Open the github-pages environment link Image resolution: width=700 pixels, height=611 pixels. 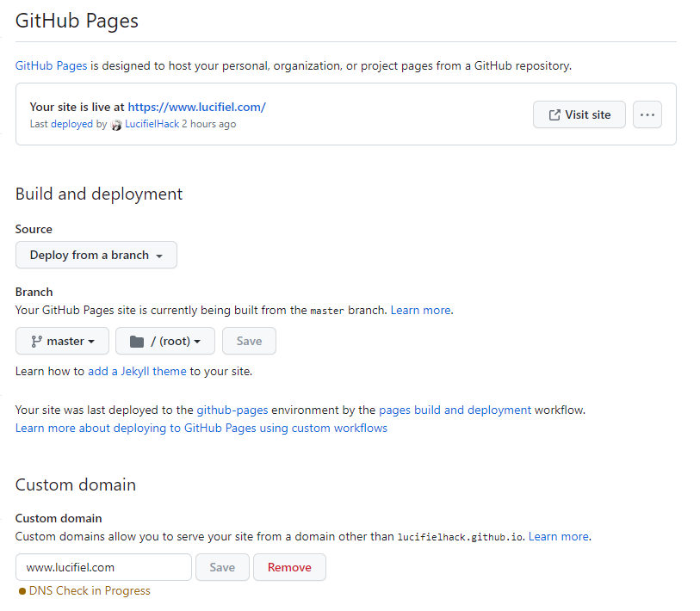(x=232, y=410)
